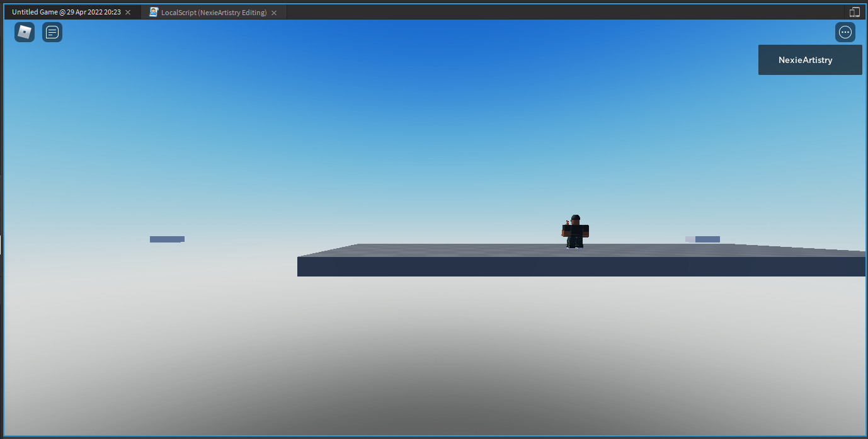Click the player avatar on the baseplate

pyautogui.click(x=575, y=232)
